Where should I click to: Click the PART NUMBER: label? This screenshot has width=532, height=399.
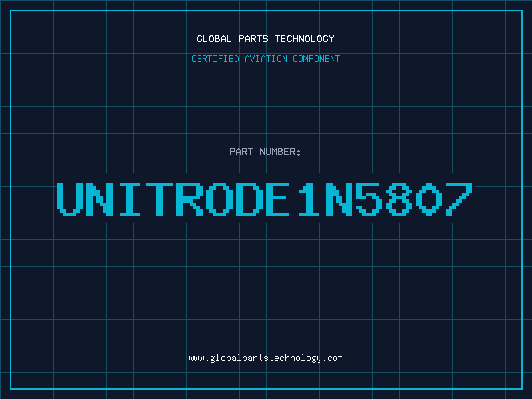point(265,152)
